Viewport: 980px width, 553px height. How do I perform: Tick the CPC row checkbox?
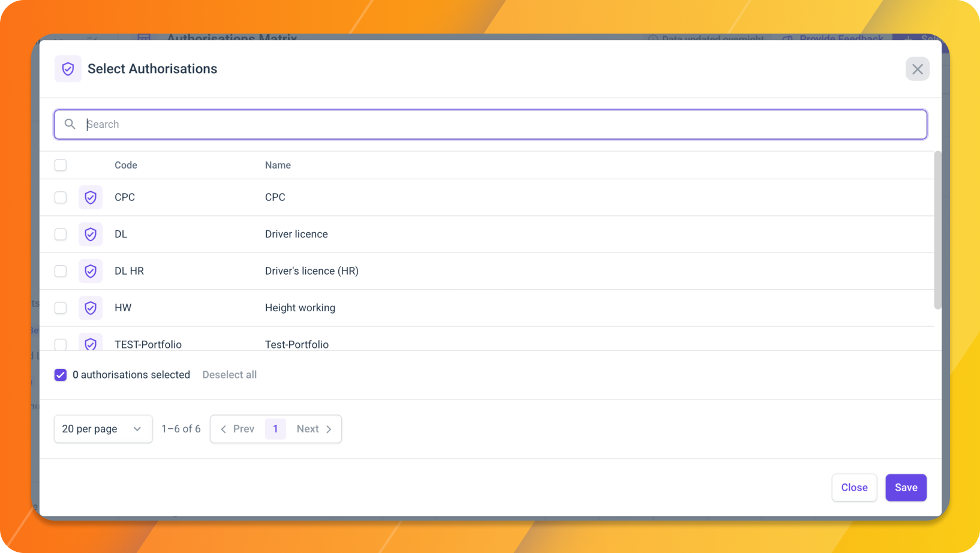[61, 197]
